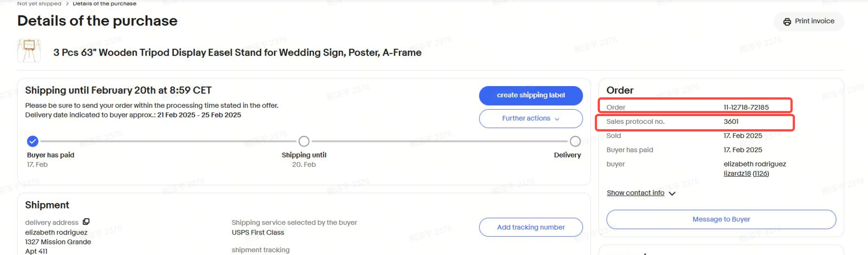This screenshot has width=868, height=255.
Task: Click the chevron next to Further actions
Action: coord(557,119)
